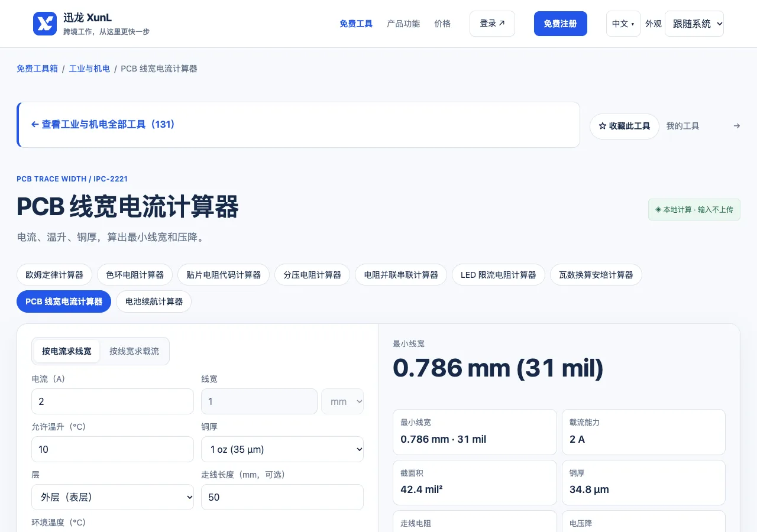757x532 pixels.
Task: Switch to 按电流求线宽 mode
Action: (67, 351)
